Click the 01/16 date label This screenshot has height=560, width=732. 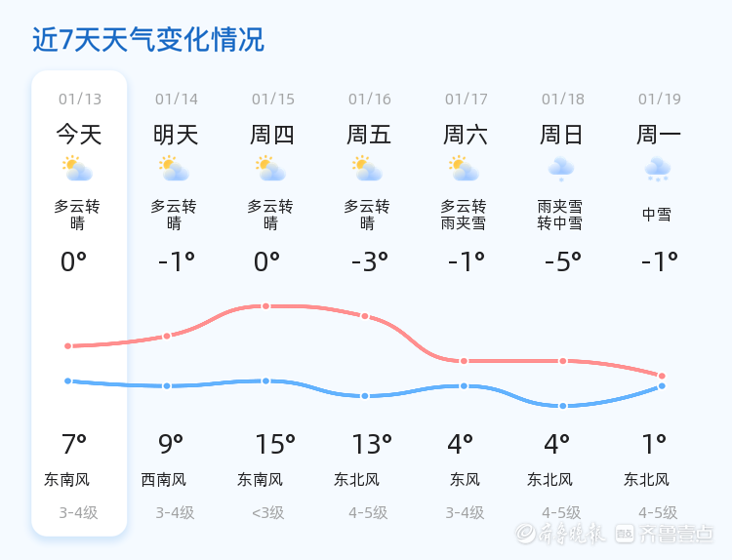coord(370,100)
